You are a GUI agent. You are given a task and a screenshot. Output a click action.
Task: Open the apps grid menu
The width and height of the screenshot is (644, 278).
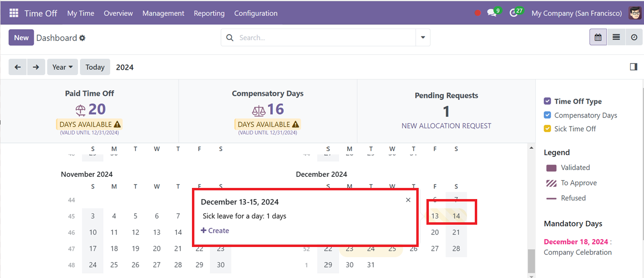pos(14,13)
